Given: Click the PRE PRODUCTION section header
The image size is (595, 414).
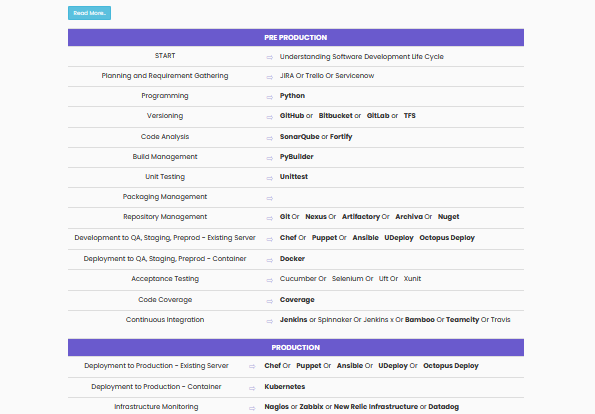Looking at the screenshot, I should pos(296,38).
